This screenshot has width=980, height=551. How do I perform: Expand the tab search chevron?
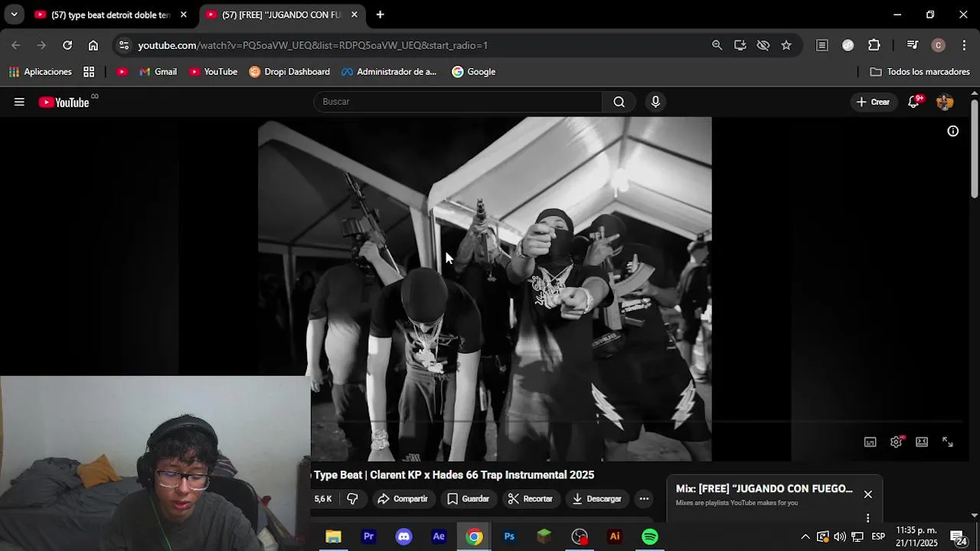point(14,15)
